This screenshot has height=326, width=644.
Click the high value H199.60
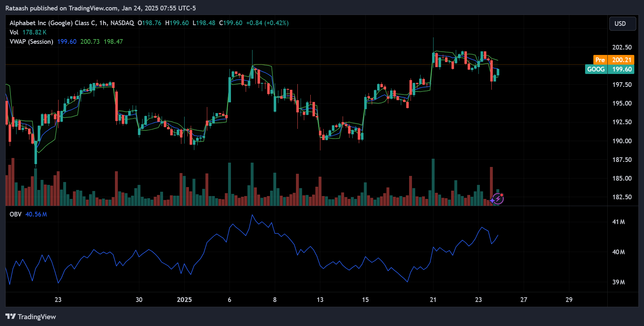point(177,23)
